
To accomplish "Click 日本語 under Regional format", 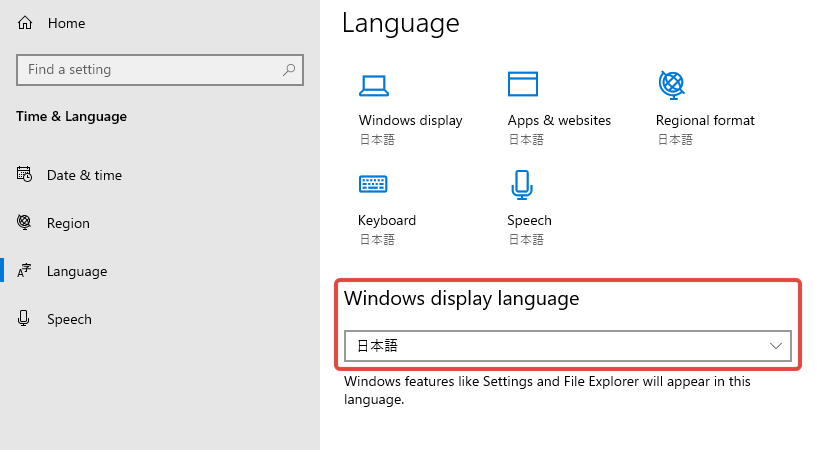I will click(675, 140).
